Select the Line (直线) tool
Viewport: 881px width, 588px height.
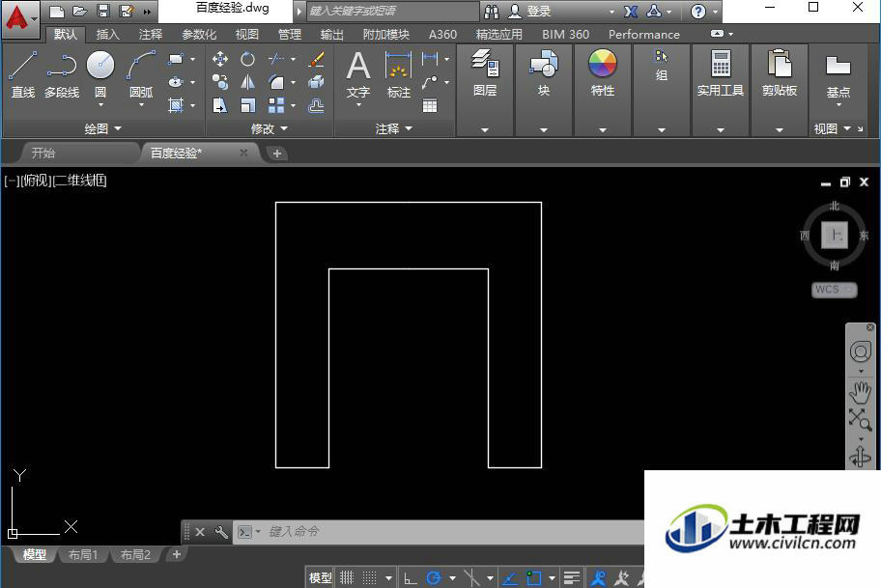click(x=23, y=74)
